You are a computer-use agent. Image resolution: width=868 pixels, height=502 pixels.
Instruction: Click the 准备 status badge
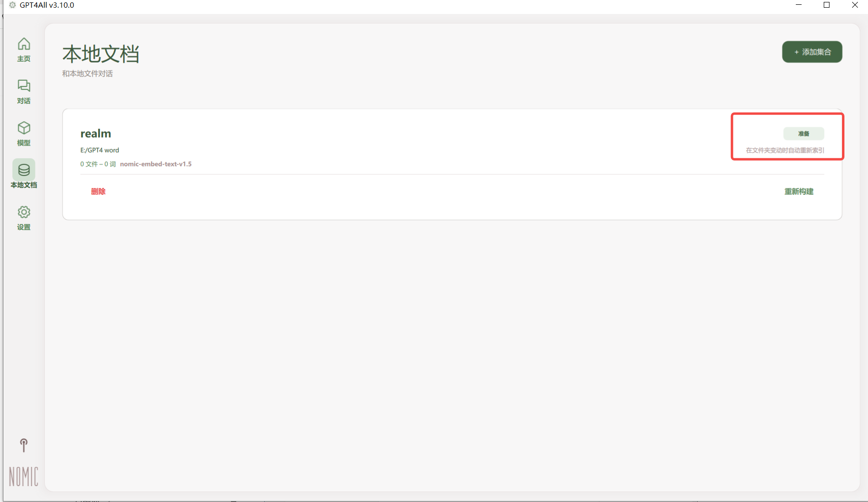(804, 134)
